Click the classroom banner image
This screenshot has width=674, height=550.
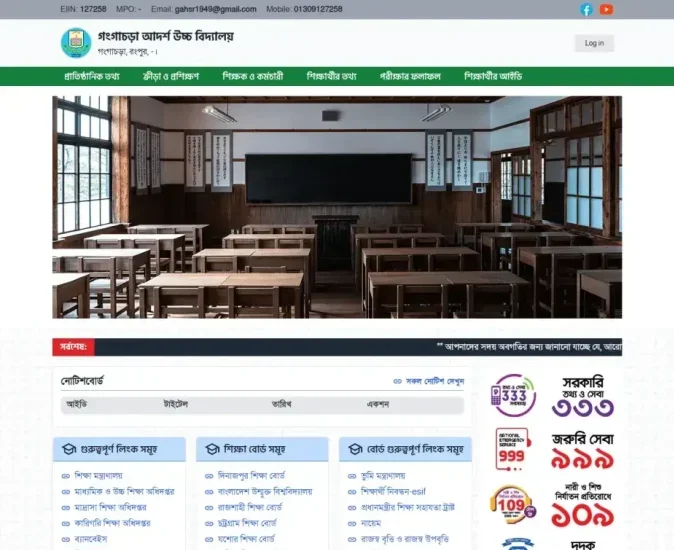[337, 207]
